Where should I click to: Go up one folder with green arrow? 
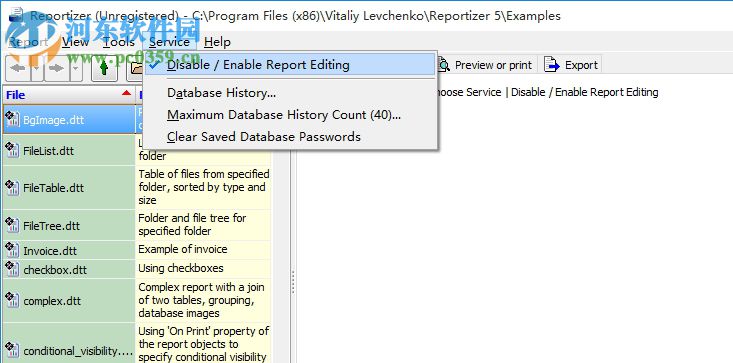click(104, 68)
